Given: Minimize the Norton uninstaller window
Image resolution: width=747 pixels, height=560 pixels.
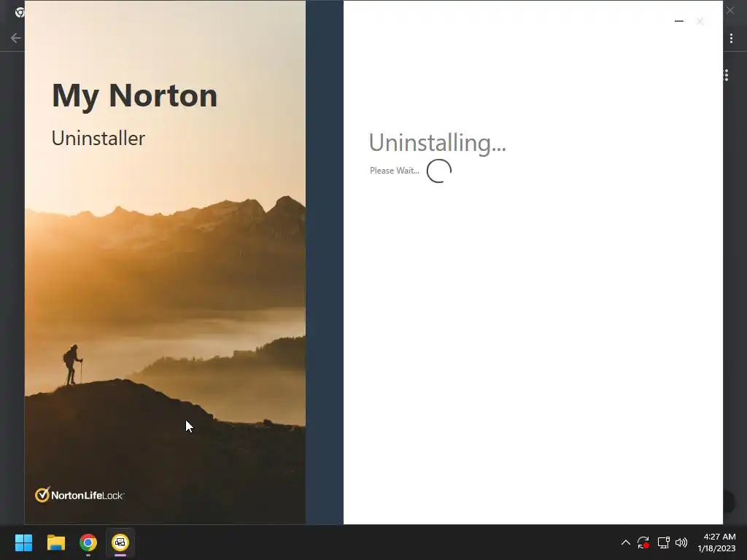Looking at the screenshot, I should pyautogui.click(x=679, y=21).
